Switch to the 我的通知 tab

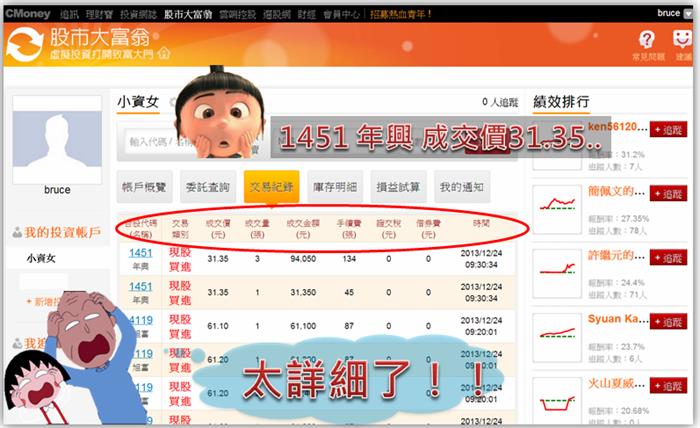462,187
